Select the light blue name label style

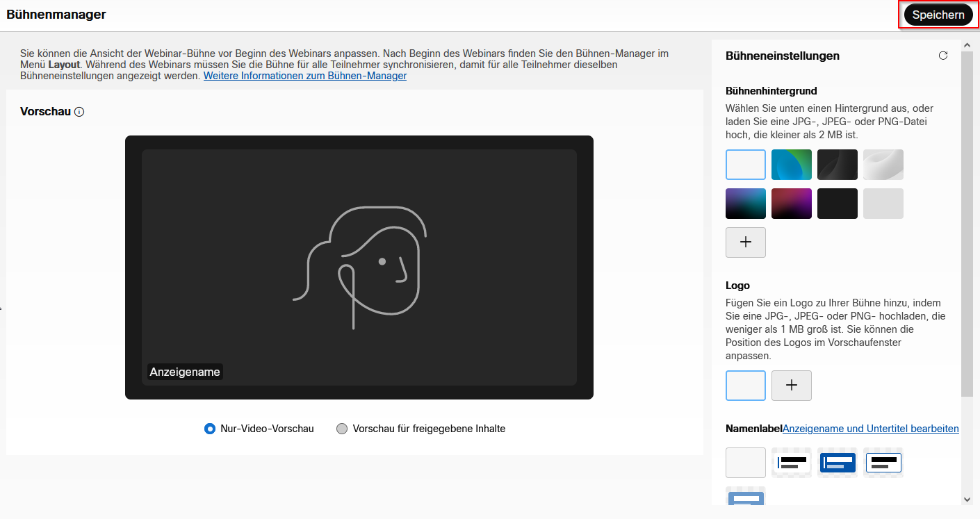(746, 496)
